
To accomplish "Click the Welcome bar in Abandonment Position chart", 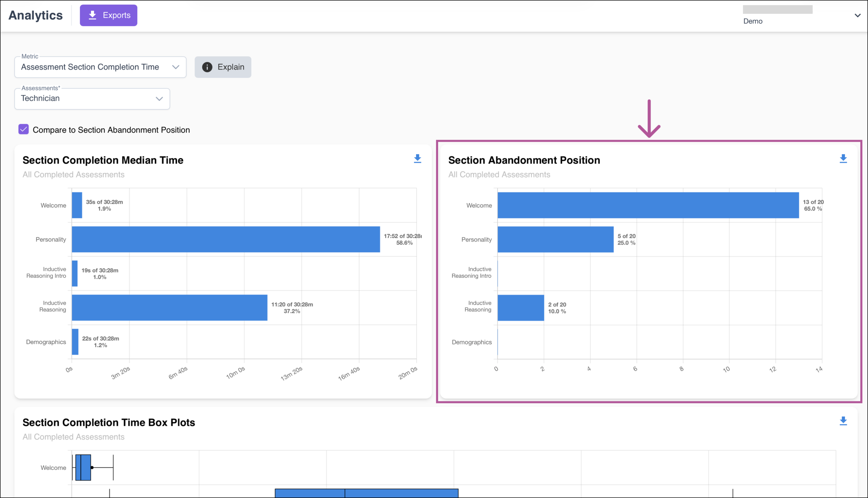I will tap(648, 205).
